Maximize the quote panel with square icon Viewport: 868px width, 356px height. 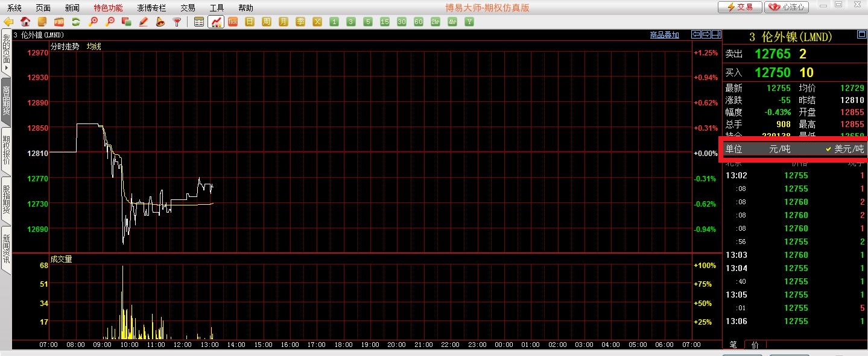[x=861, y=35]
